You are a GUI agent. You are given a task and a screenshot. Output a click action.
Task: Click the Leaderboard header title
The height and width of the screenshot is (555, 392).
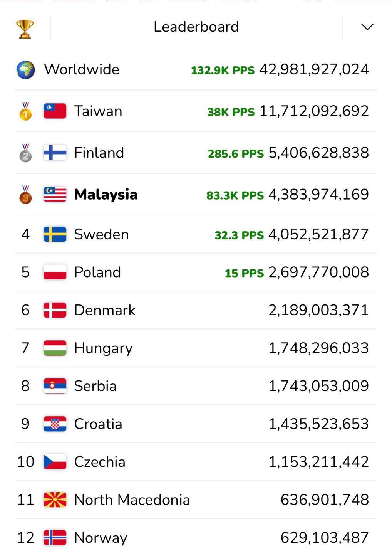click(196, 27)
